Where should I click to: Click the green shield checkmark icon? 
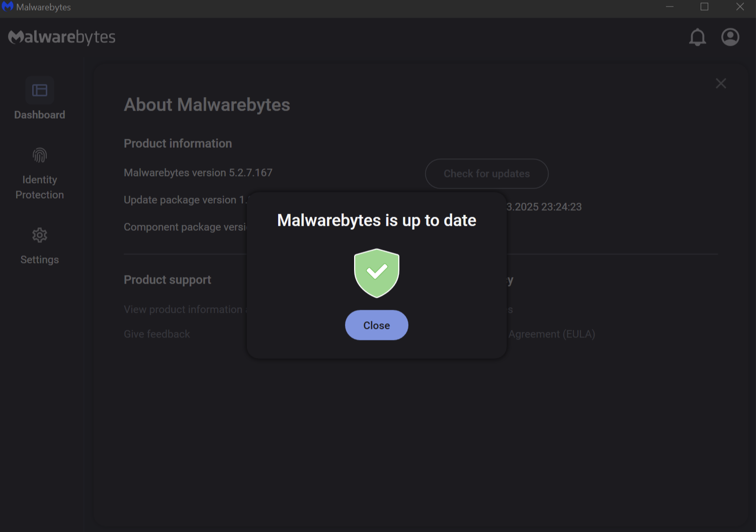(x=376, y=273)
